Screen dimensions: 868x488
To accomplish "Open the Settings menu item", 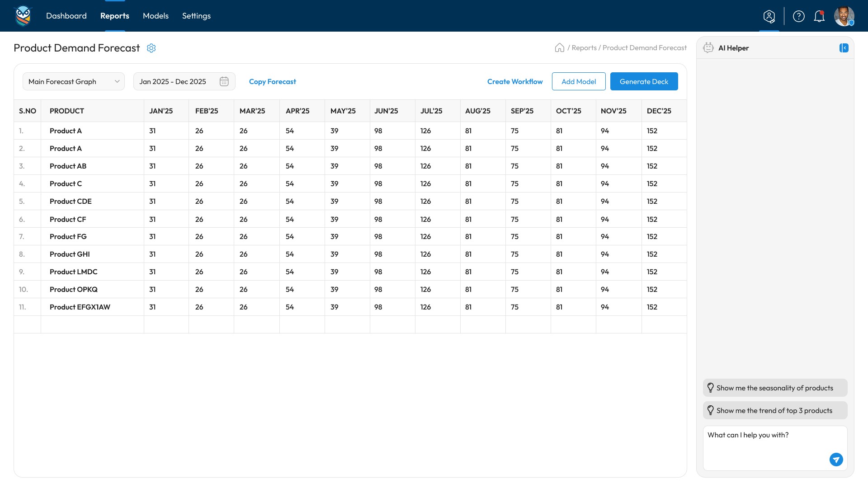I will point(196,16).
